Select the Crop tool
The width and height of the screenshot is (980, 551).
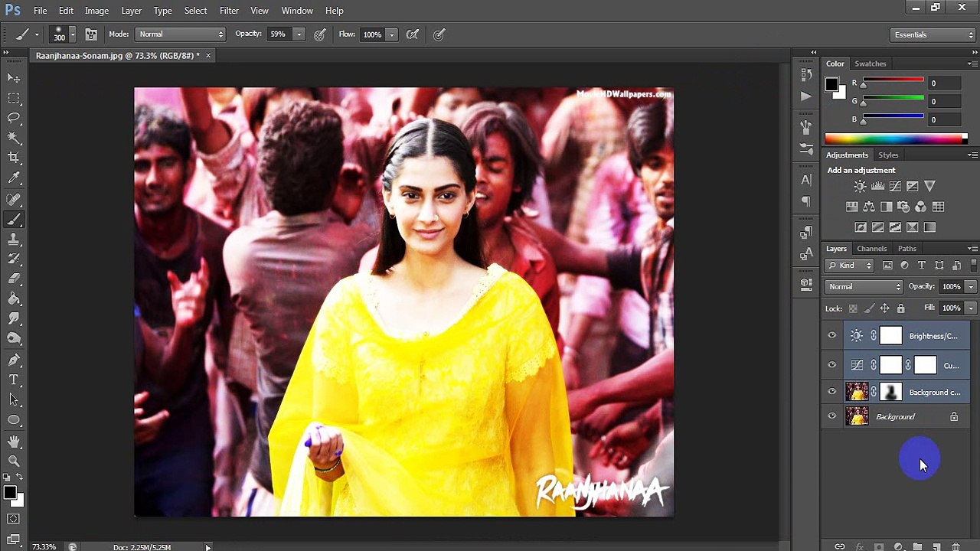pyautogui.click(x=14, y=158)
